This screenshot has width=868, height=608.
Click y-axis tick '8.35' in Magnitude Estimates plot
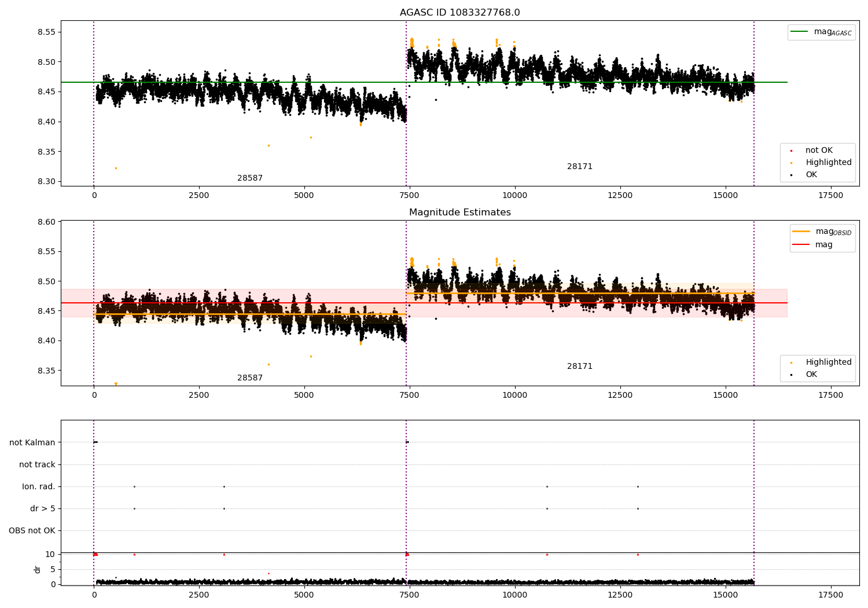[x=46, y=371]
